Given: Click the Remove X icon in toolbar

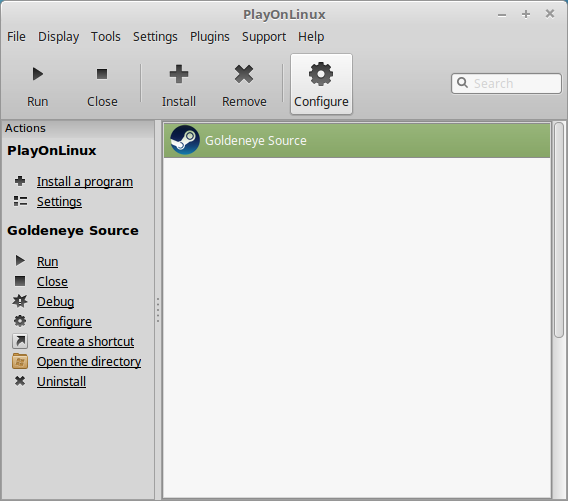Looking at the screenshot, I should 244,74.
